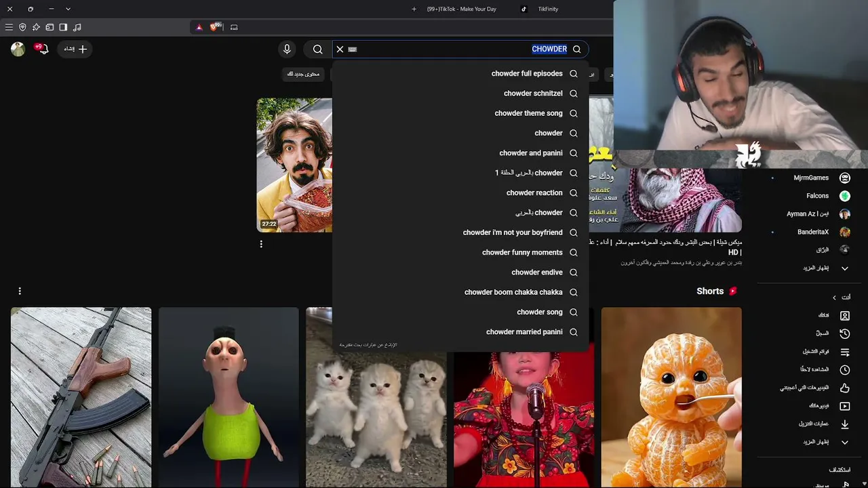Click the Create (إنشاء) button
This screenshot has width=868, height=488.
tap(75, 49)
